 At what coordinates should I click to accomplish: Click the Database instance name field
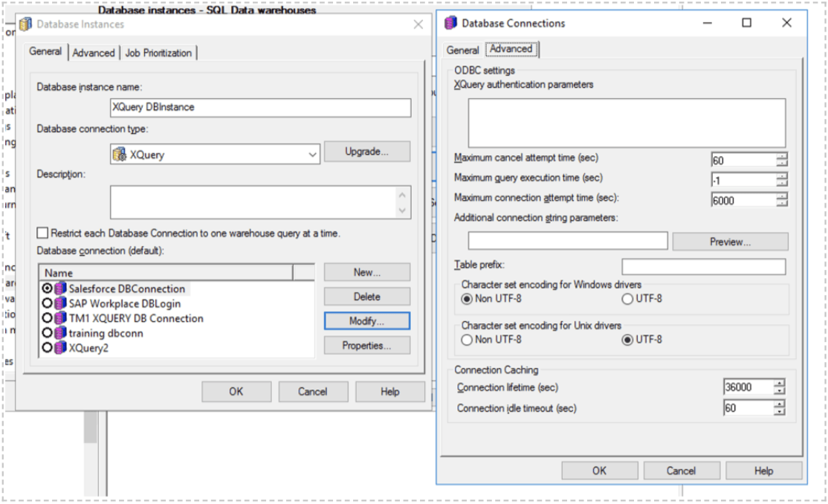click(x=260, y=107)
